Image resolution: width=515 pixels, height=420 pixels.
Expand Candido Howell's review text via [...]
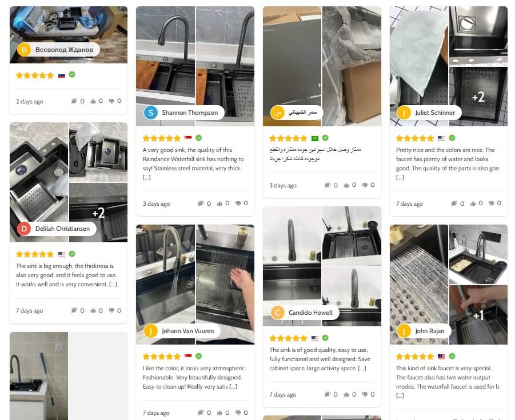coord(362,369)
